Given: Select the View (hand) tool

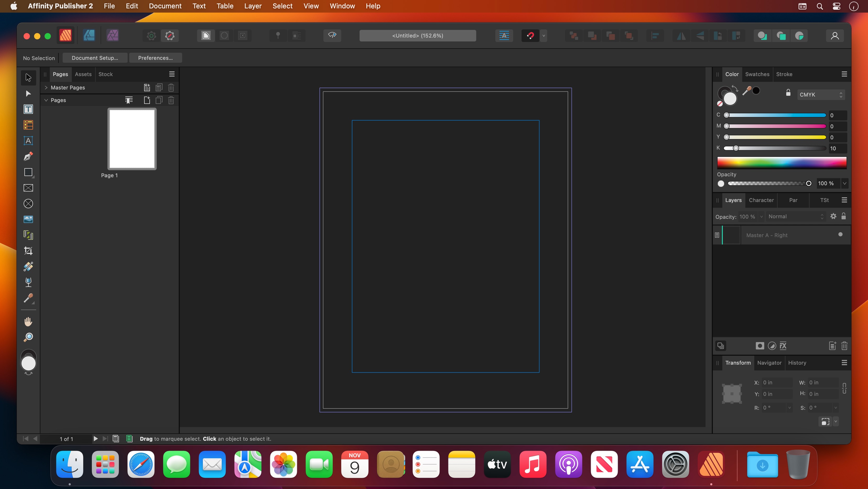Looking at the screenshot, I should [x=28, y=321].
